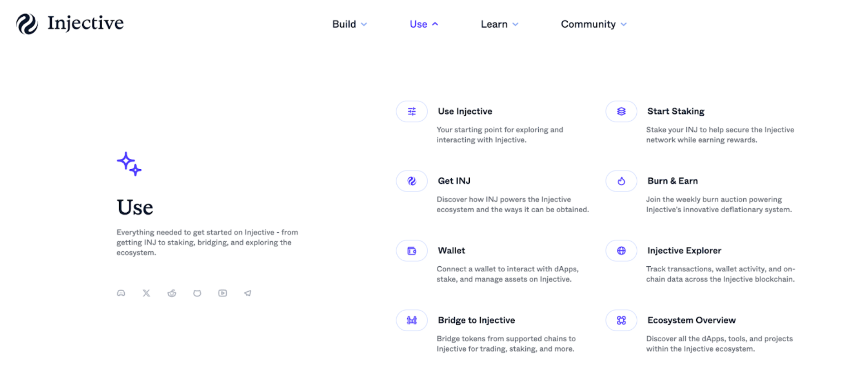This screenshot has width=868, height=391.
Task: Open Injective's Discord community icon
Action: point(121,293)
